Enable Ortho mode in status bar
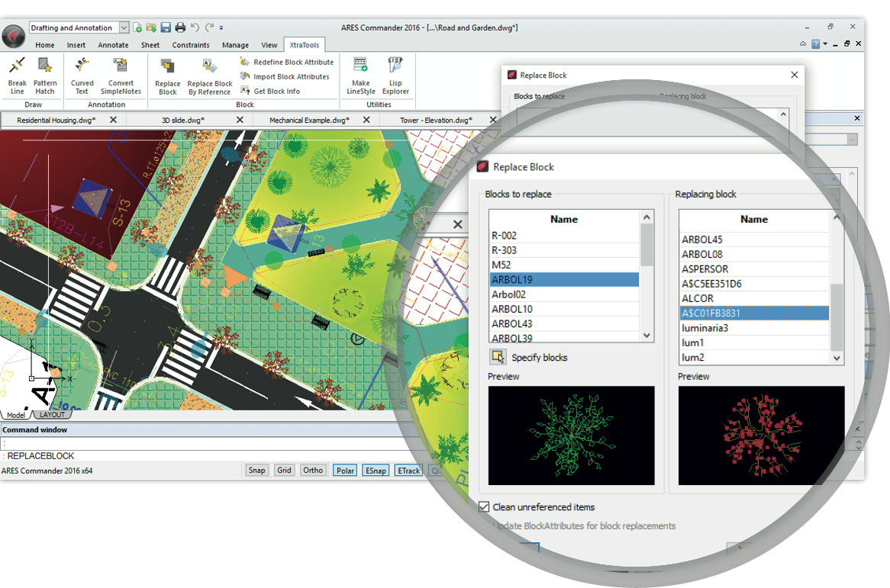 pyautogui.click(x=313, y=471)
